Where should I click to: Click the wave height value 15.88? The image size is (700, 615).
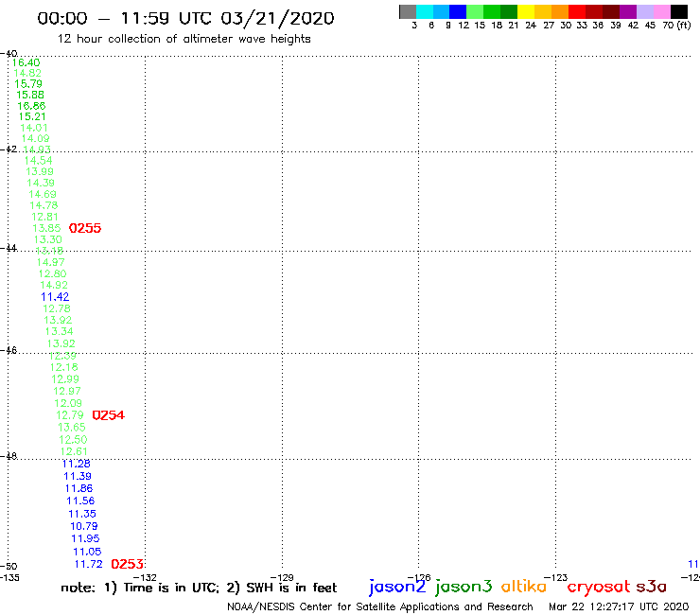[30, 95]
